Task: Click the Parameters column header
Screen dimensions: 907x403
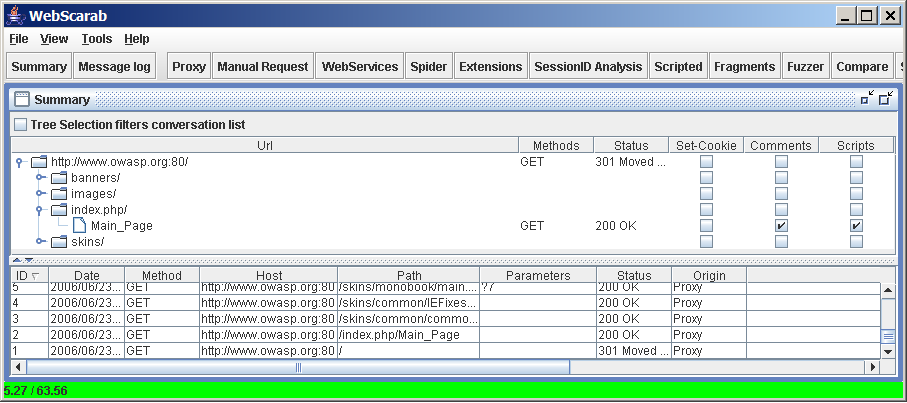Action: click(538, 276)
